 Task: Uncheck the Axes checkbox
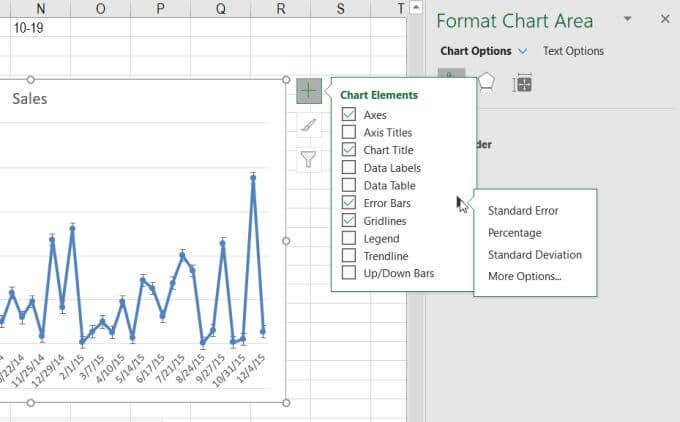click(349, 115)
